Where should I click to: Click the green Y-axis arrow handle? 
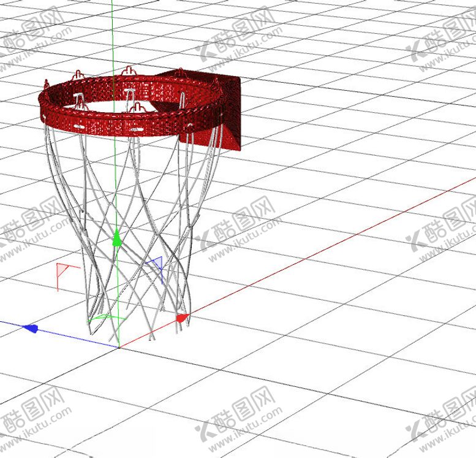(x=116, y=238)
